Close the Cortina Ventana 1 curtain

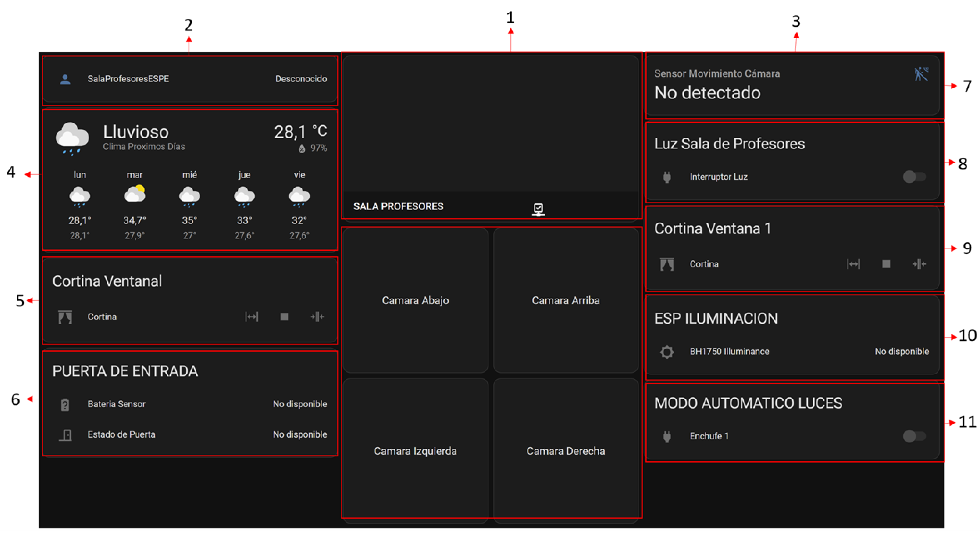pos(919,264)
